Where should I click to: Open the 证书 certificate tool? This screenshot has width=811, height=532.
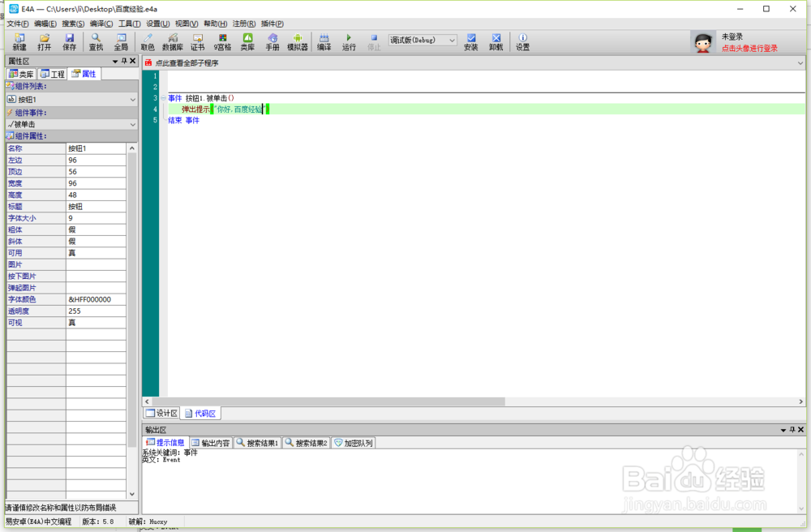click(198, 42)
